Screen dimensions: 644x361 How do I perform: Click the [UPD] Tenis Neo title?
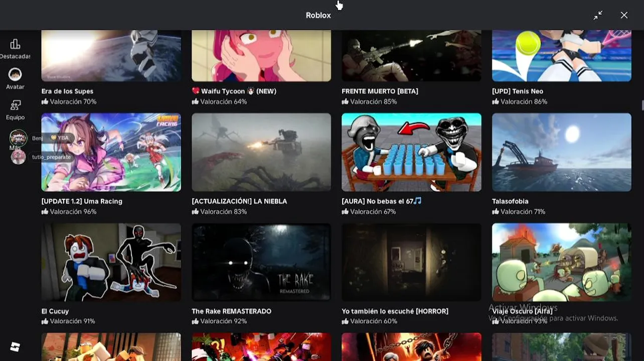click(x=518, y=91)
